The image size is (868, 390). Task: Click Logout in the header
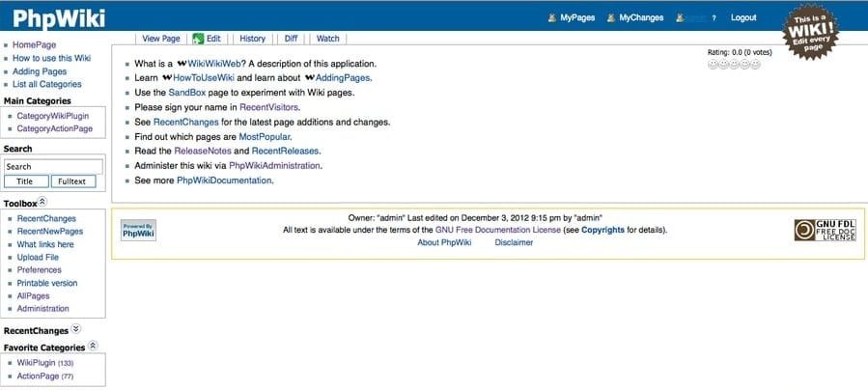tap(743, 17)
